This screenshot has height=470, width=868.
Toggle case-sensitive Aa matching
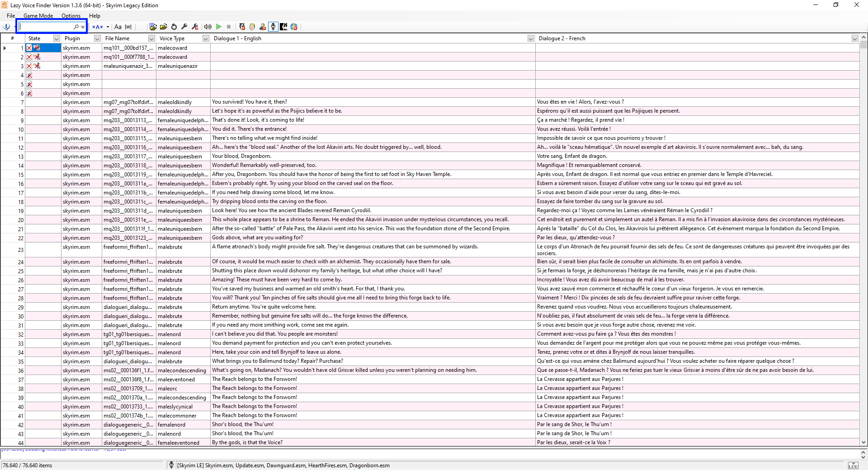tap(118, 27)
